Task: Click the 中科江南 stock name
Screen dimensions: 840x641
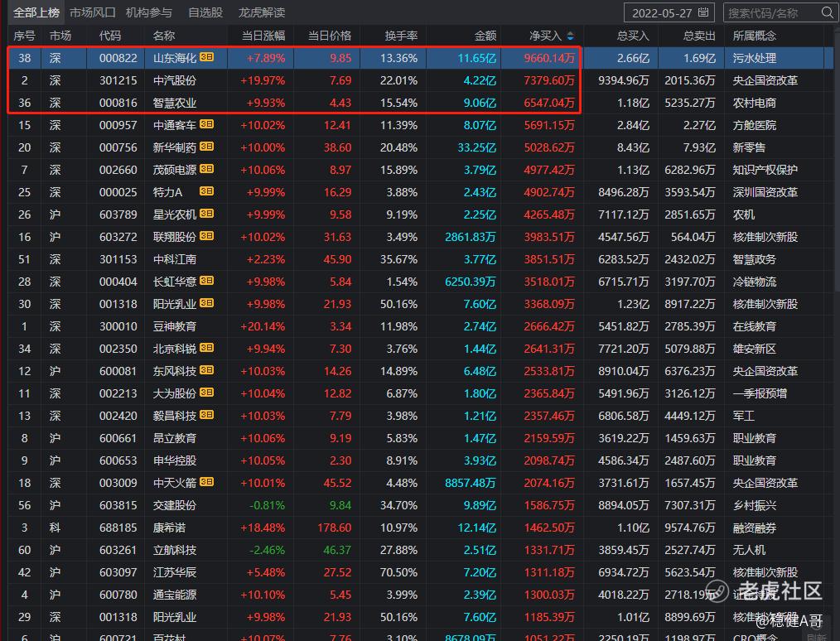Action: pyautogui.click(x=175, y=260)
